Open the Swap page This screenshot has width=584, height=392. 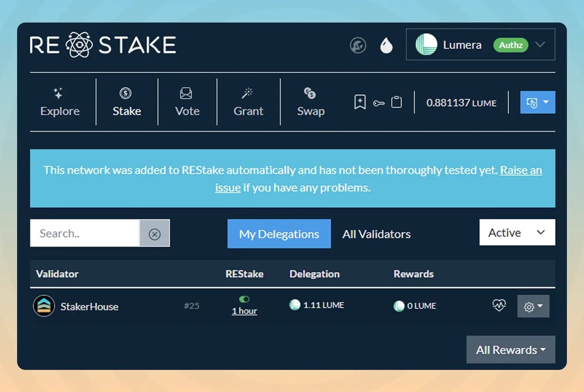310,102
